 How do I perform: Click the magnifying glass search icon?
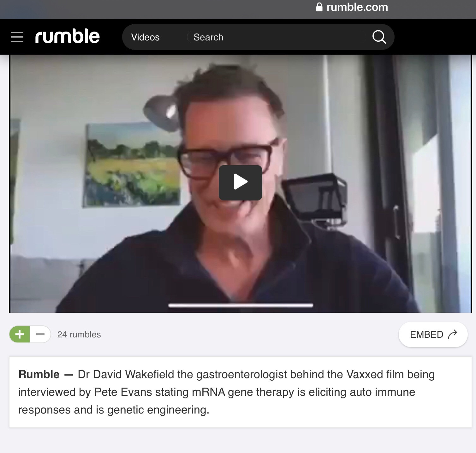[x=379, y=37]
